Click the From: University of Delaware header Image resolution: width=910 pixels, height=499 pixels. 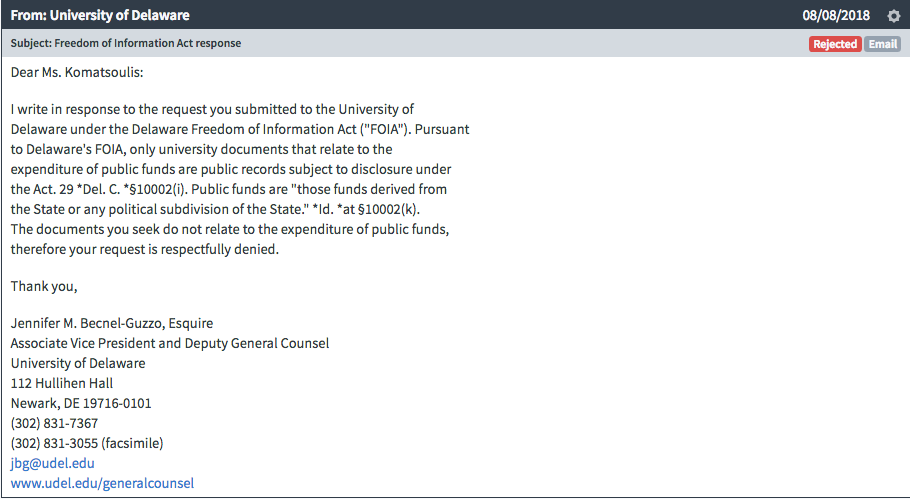coord(100,15)
